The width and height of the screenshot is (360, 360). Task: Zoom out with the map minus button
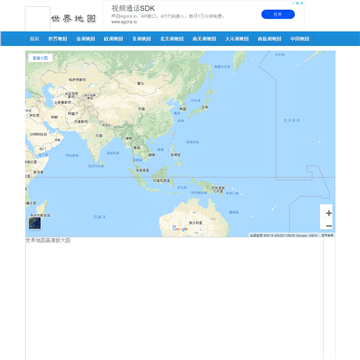[x=329, y=226]
